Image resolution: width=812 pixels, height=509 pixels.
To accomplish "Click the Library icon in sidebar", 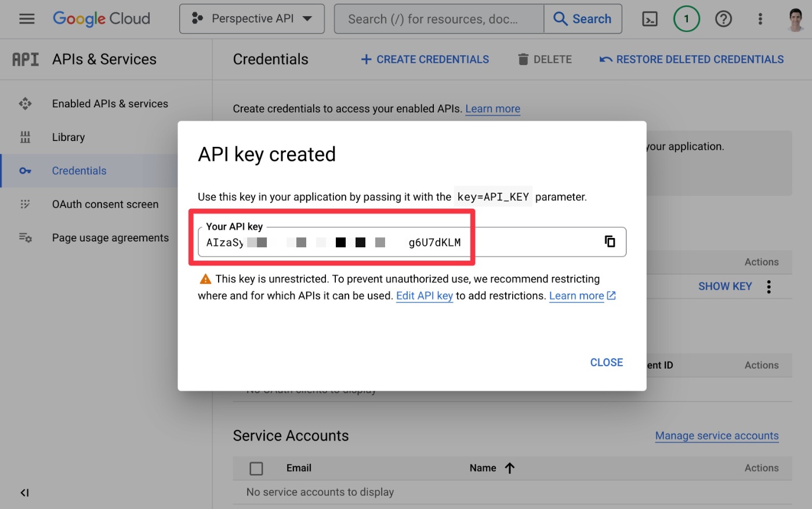I will click(25, 138).
